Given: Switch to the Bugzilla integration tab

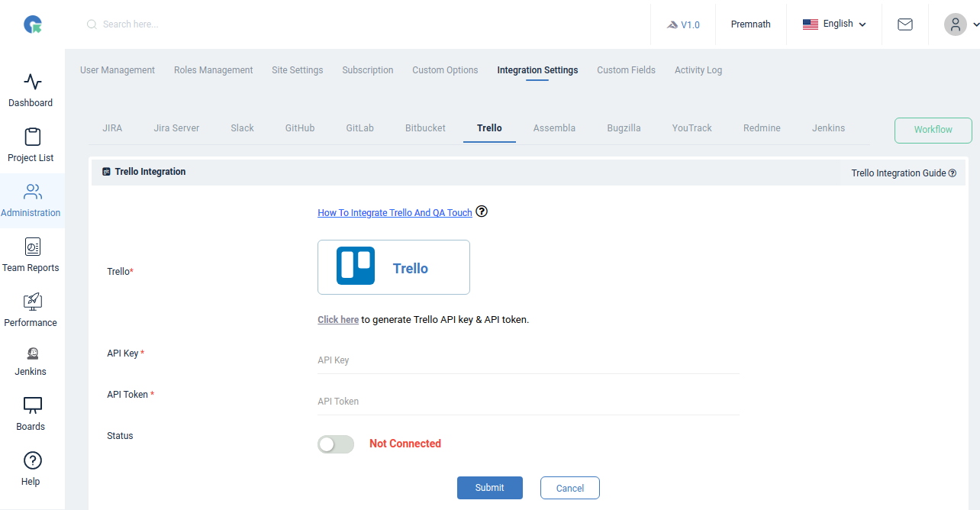Looking at the screenshot, I should (x=624, y=127).
